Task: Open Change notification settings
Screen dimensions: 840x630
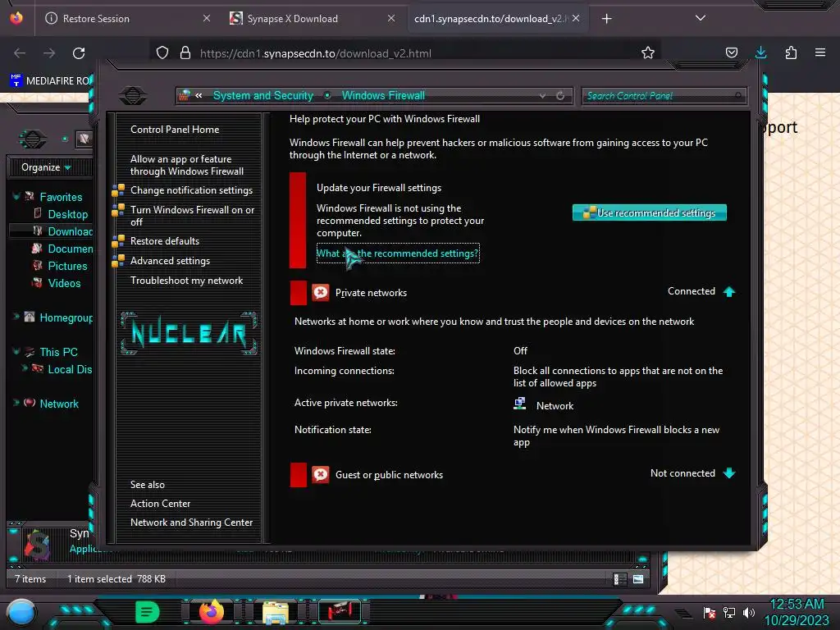Action: 191,190
